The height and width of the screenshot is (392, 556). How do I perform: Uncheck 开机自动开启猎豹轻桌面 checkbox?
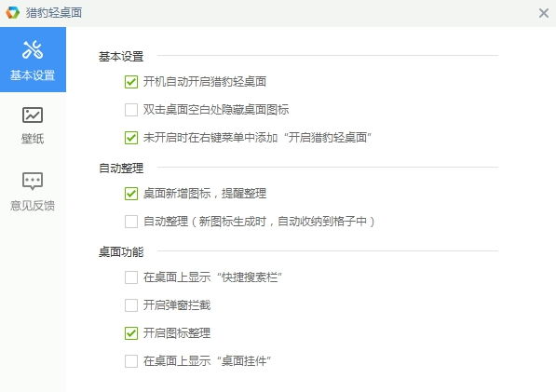131,82
